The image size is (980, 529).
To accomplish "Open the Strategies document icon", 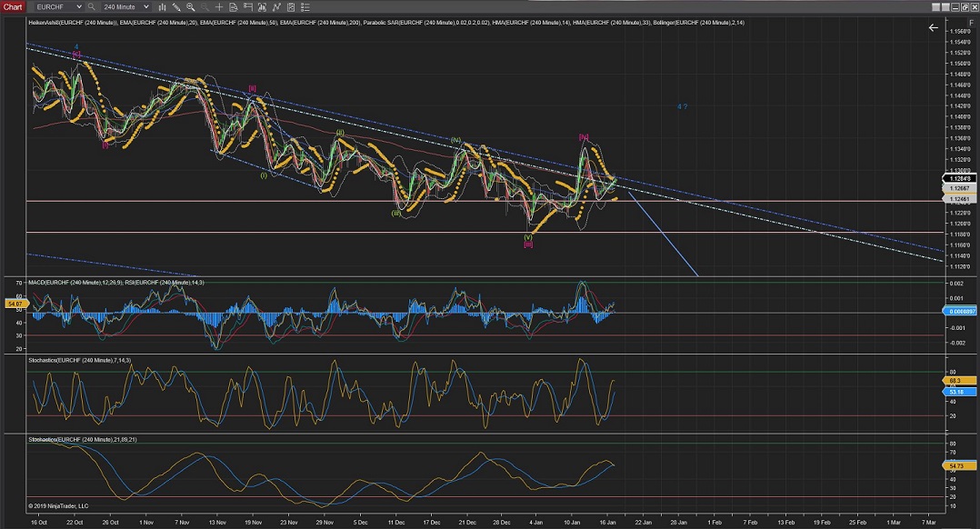I will click(291, 7).
